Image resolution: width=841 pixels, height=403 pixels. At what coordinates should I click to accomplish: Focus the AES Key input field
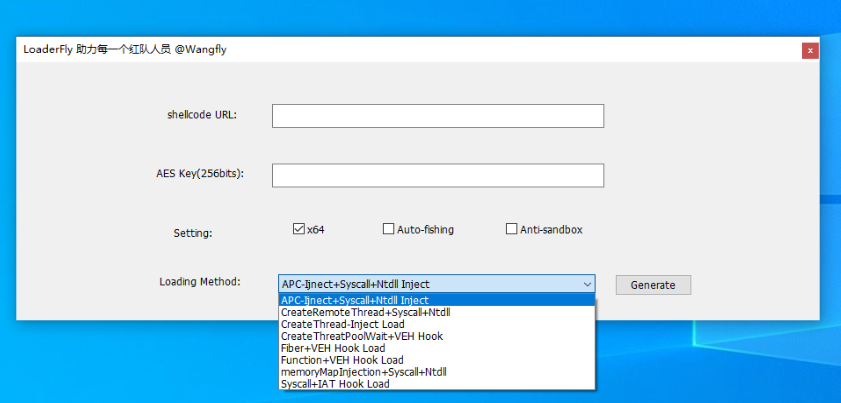pos(438,175)
